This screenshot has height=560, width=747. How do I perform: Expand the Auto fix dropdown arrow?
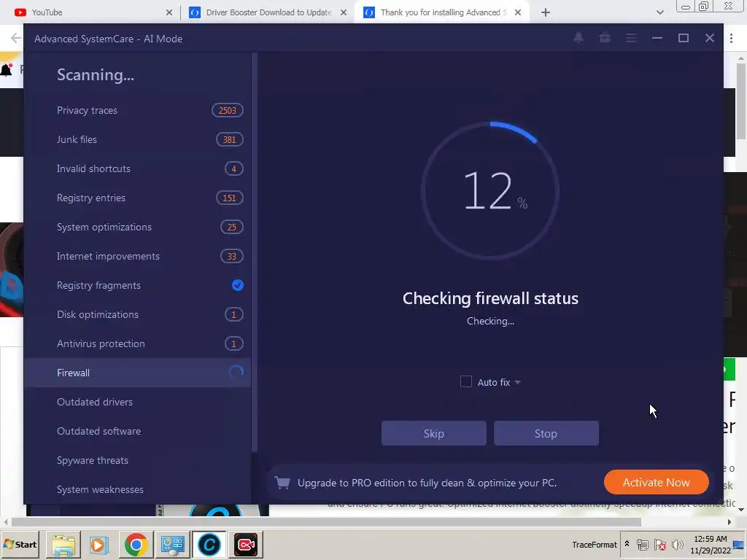[518, 382]
